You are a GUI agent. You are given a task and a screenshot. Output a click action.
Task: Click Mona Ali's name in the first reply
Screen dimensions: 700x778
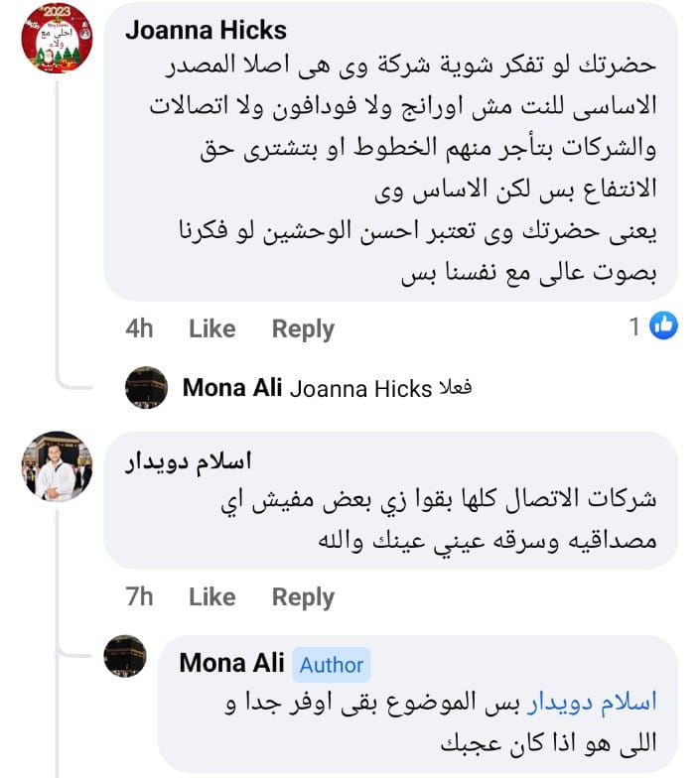232,388
